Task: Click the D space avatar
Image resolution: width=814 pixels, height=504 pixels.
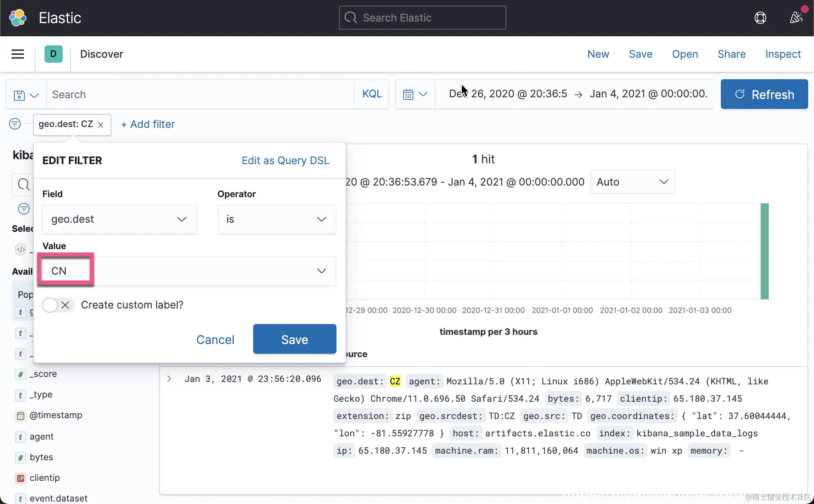Action: pos(53,54)
